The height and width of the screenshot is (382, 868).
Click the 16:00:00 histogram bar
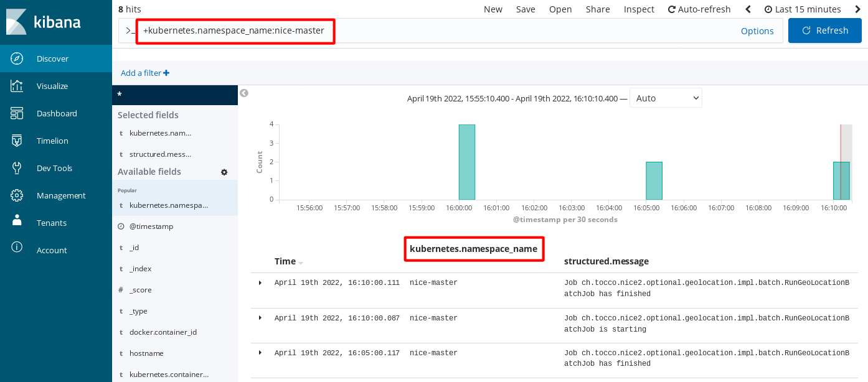click(467, 162)
